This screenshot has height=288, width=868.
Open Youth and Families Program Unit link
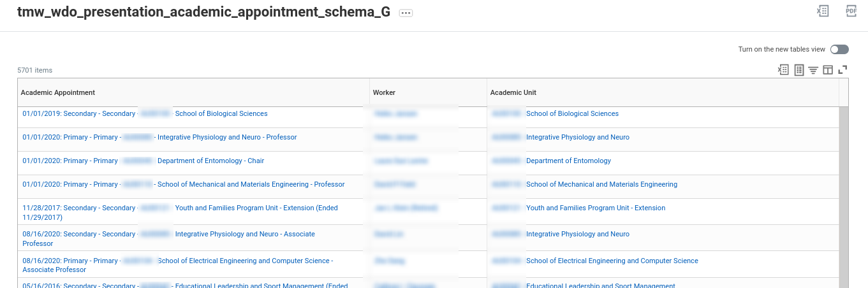595,208
